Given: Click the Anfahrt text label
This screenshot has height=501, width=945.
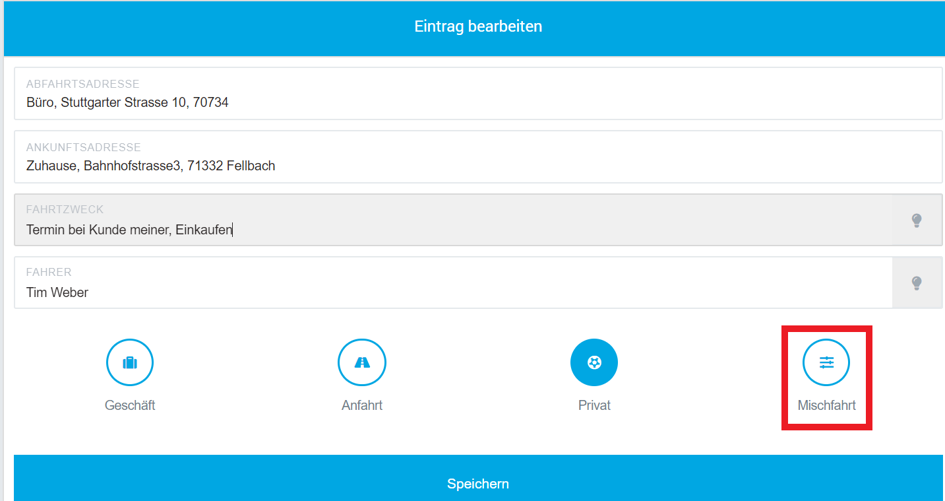Looking at the screenshot, I should (x=362, y=405).
